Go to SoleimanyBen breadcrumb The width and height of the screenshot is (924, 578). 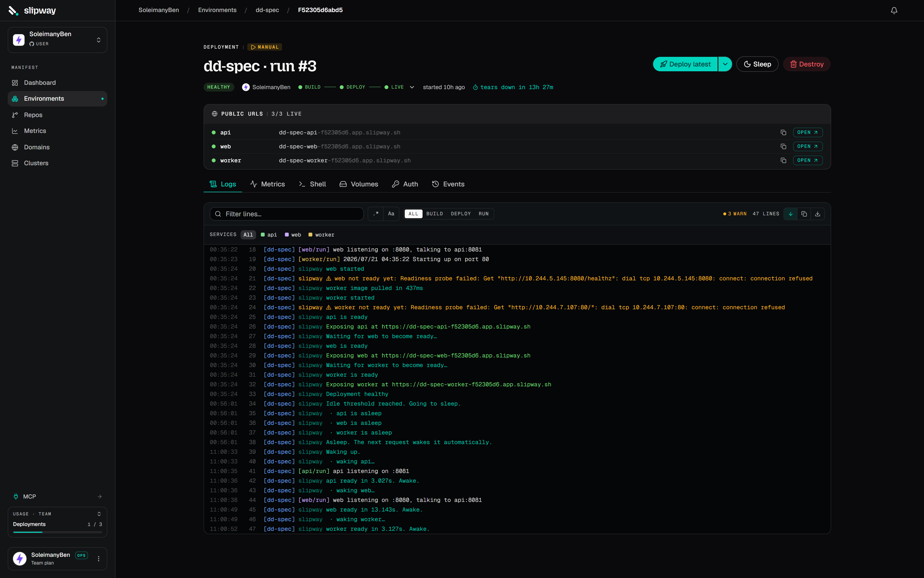pyautogui.click(x=159, y=10)
